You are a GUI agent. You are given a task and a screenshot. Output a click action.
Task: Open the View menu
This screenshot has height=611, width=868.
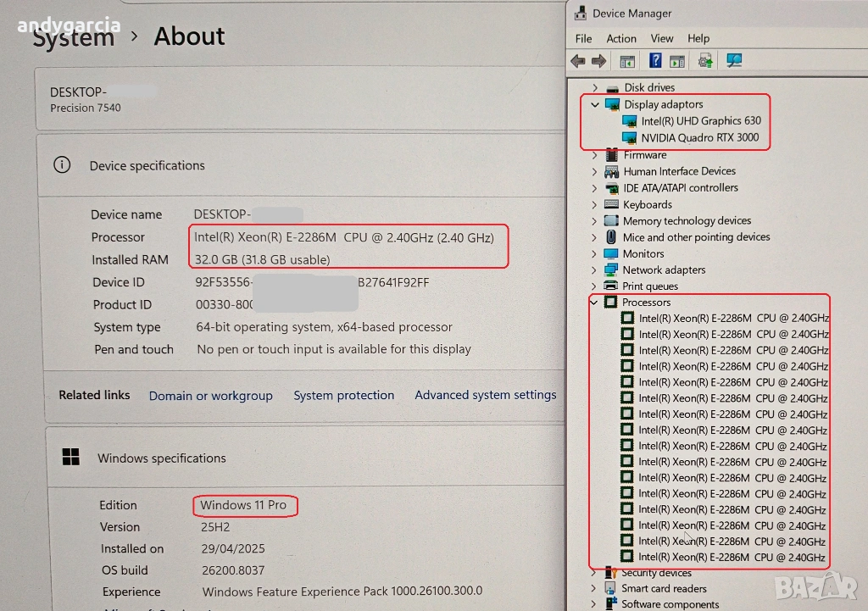(661, 39)
